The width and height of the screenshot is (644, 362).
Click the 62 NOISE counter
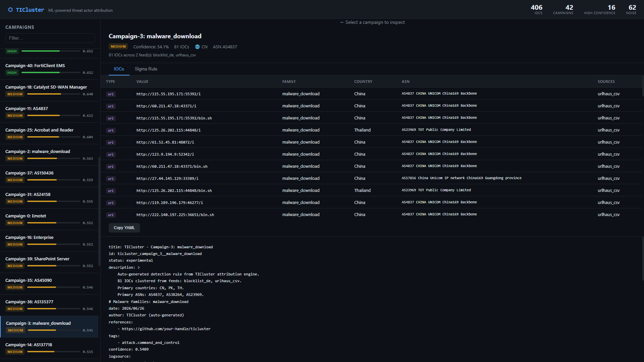click(x=631, y=9)
